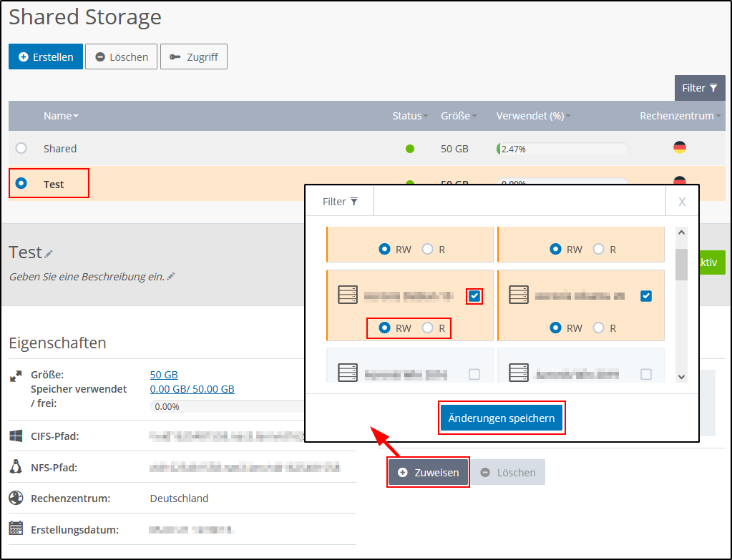Open the Zugriff access settings

[194, 57]
